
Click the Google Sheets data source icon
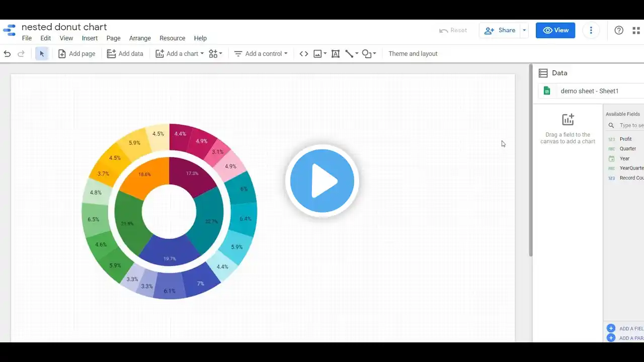click(547, 91)
